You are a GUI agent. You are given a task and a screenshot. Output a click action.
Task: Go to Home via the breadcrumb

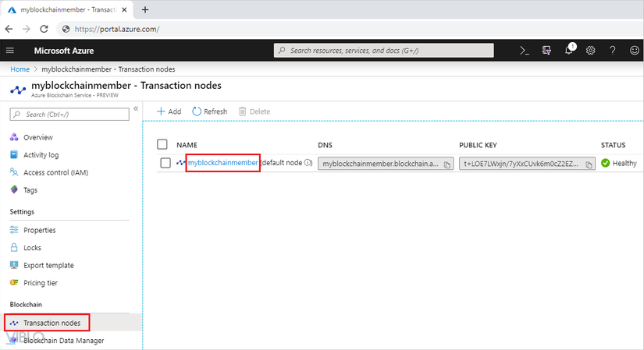click(x=20, y=69)
